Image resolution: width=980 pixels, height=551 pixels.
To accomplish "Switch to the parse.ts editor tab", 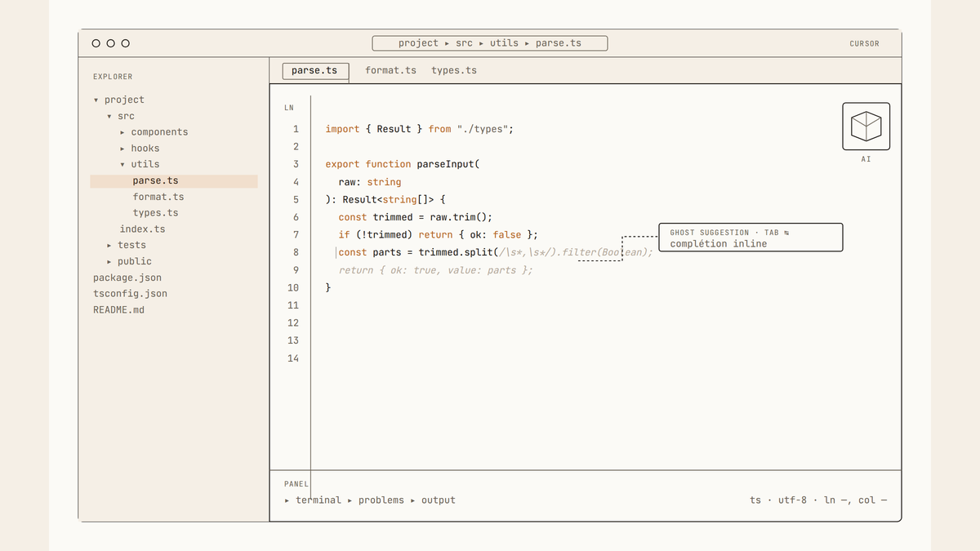I will click(x=314, y=71).
